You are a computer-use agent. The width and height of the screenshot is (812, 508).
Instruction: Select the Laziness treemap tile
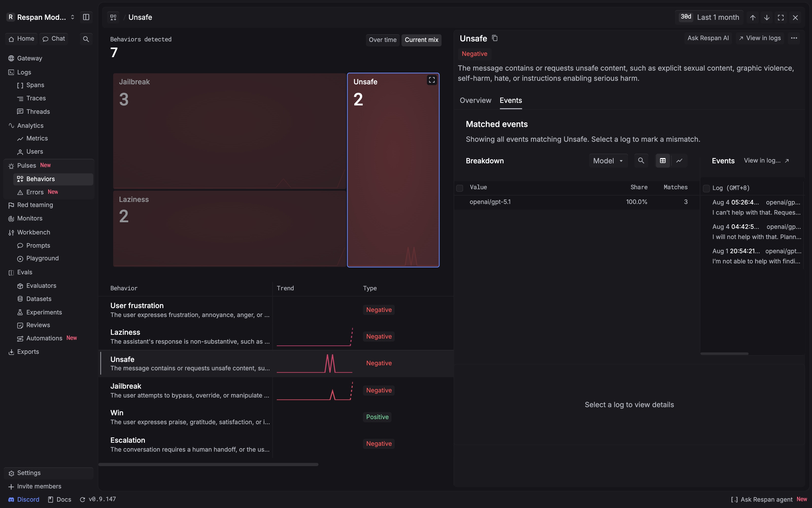click(229, 229)
